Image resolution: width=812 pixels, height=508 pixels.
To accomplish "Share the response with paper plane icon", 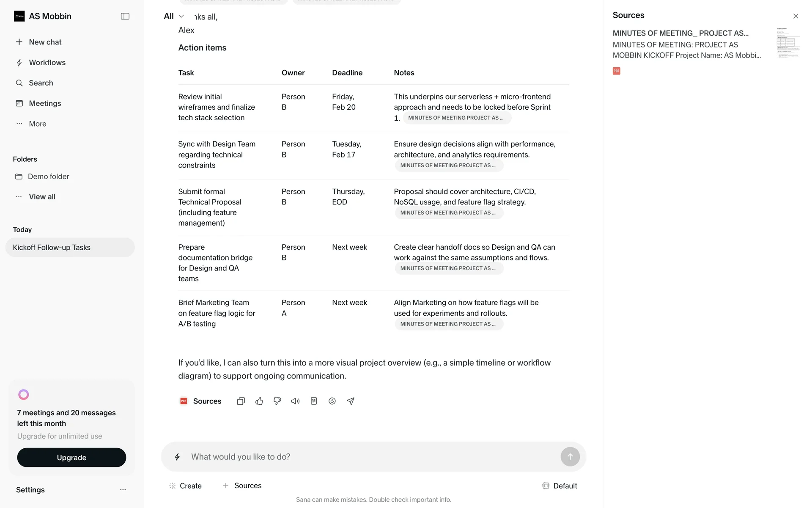I will (351, 401).
